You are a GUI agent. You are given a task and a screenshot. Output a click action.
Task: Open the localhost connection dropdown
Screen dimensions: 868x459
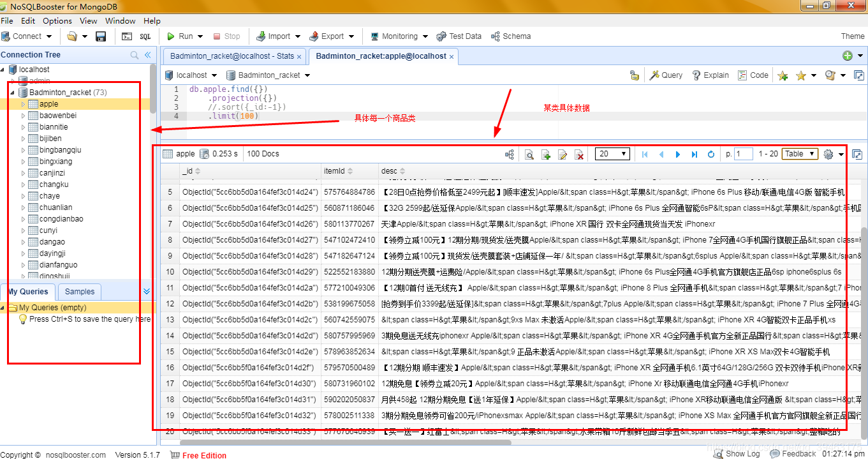tap(214, 75)
